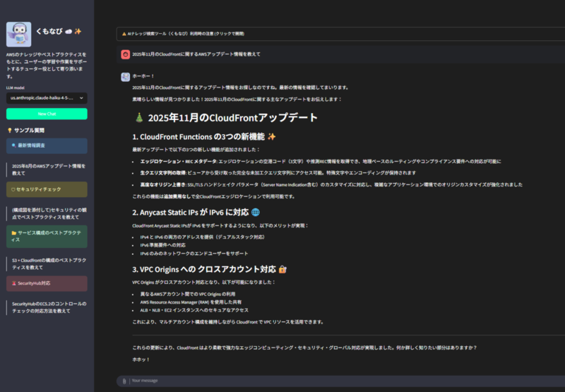The image size is (565, 392).
Task: Click bullet text 高度なオリジン上書き
Action: pyautogui.click(x=163, y=185)
